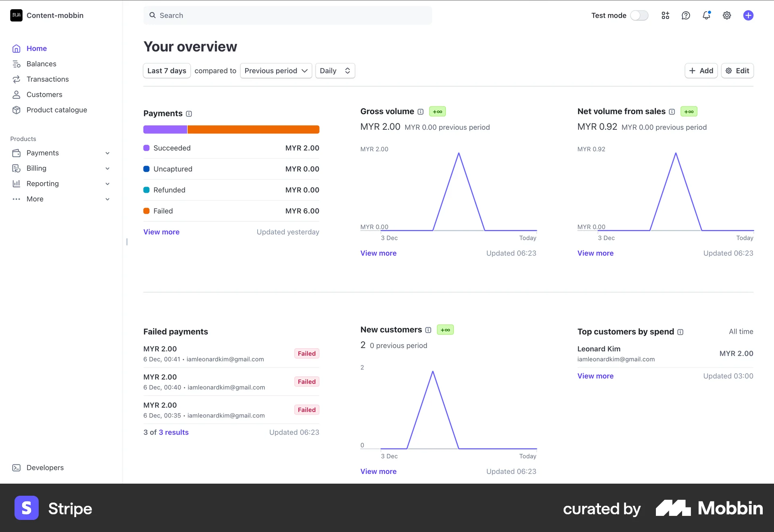The width and height of the screenshot is (774, 532).
Task: Click the apps grid icon near Test mode
Action: click(x=665, y=15)
